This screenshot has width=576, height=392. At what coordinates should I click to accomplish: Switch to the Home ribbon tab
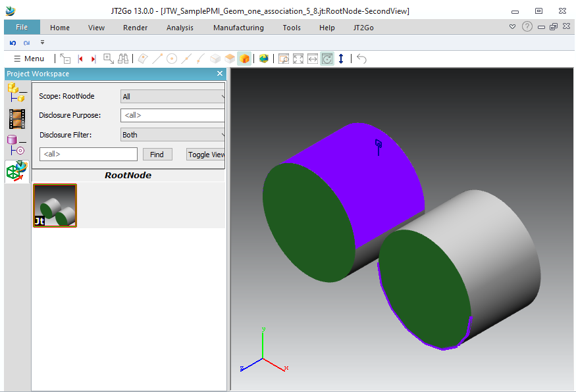60,28
